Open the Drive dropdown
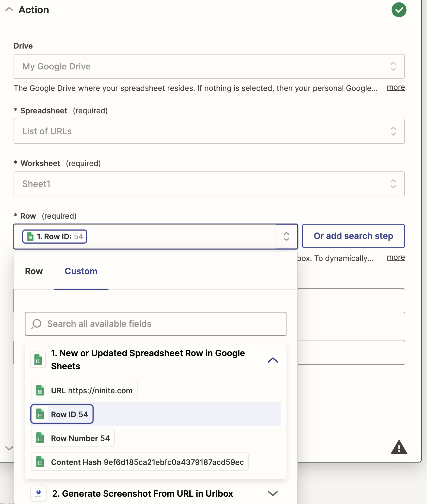 point(209,66)
